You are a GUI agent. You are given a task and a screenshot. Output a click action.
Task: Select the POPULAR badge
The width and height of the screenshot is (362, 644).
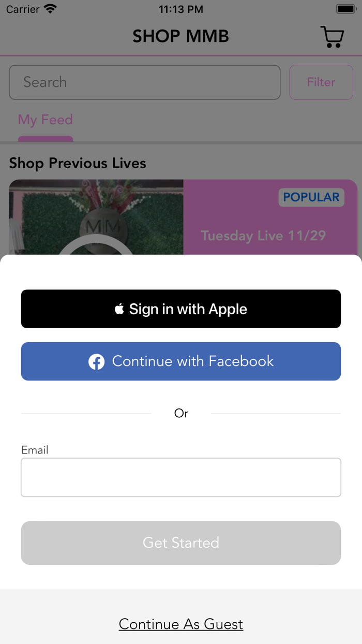[311, 197]
